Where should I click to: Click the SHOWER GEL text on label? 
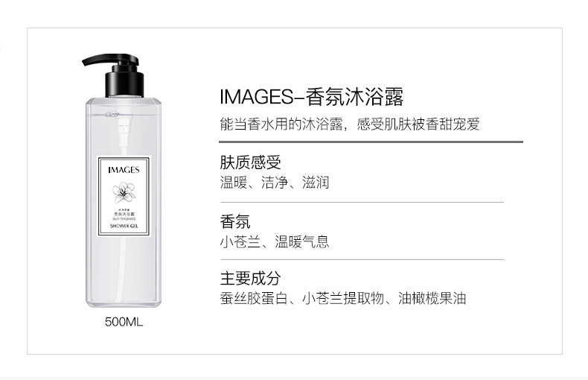[124, 226]
